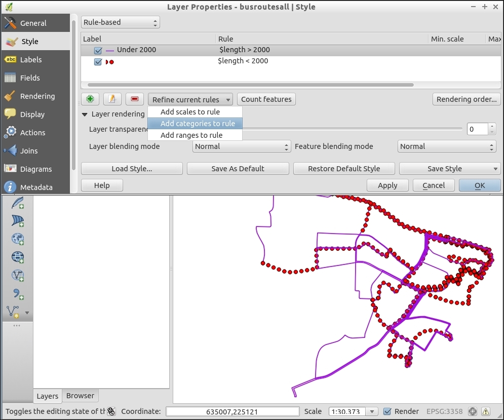Open the Metadata settings section

point(36,187)
